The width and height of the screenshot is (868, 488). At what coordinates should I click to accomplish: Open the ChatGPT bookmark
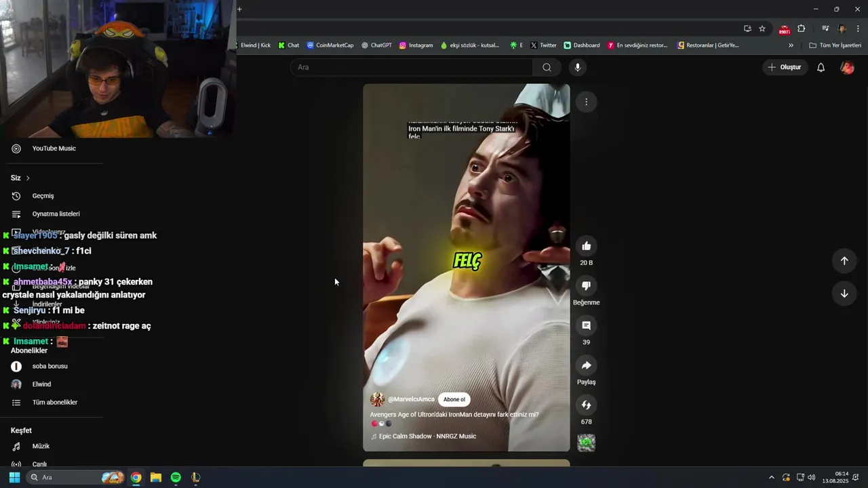click(377, 45)
